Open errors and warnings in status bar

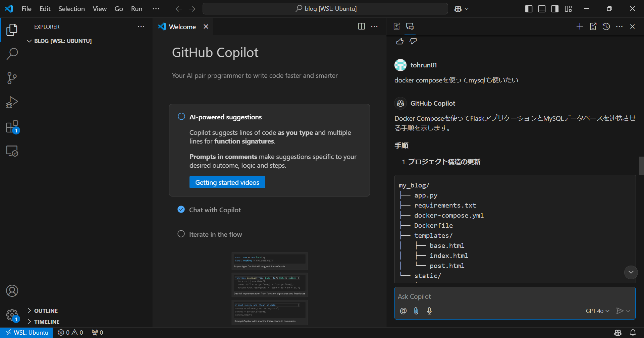(70, 332)
